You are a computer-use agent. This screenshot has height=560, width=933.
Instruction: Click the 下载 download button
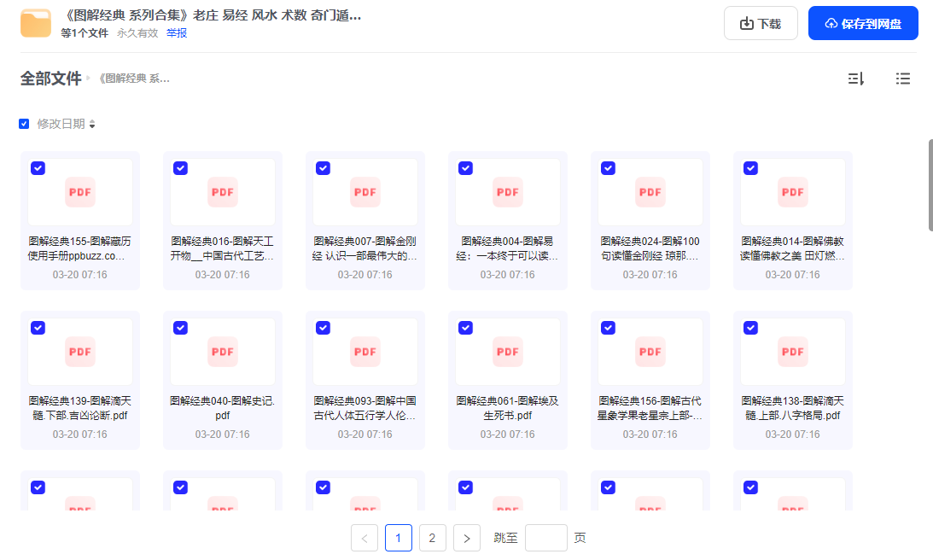point(761,23)
